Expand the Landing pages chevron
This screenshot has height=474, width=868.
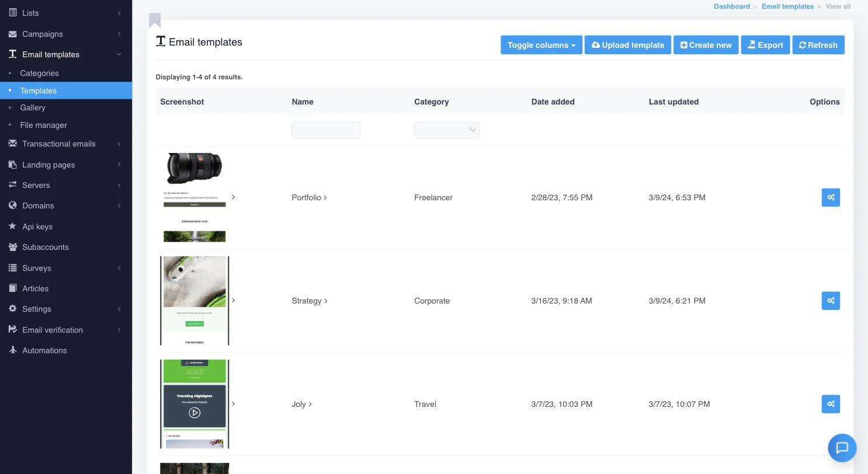(119, 165)
